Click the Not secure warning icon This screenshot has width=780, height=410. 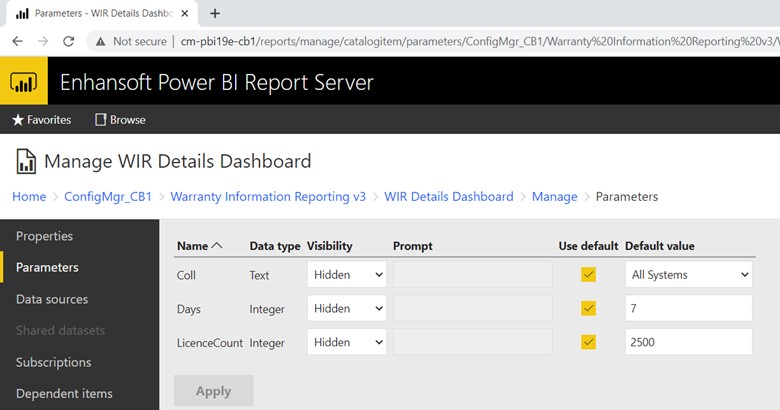pyautogui.click(x=101, y=41)
